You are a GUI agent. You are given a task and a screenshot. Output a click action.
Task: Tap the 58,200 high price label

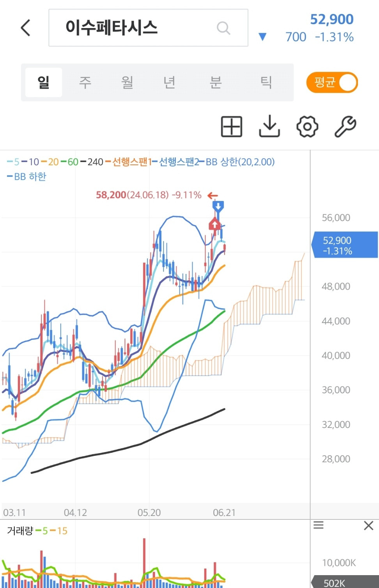[111, 195]
